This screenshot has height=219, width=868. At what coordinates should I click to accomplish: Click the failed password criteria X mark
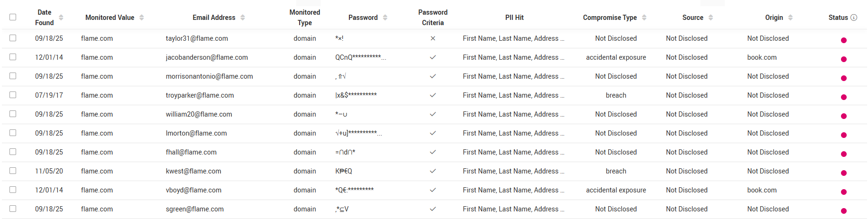point(433,38)
